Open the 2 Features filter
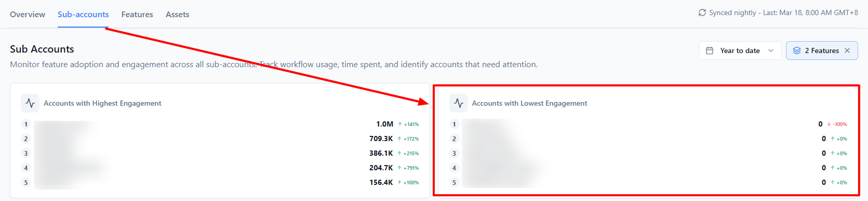 point(822,51)
